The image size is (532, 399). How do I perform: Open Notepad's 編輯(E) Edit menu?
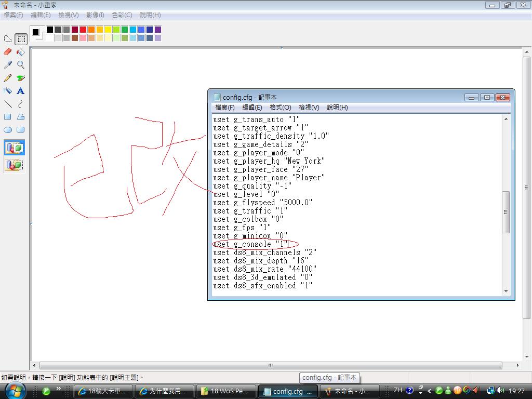coord(252,108)
